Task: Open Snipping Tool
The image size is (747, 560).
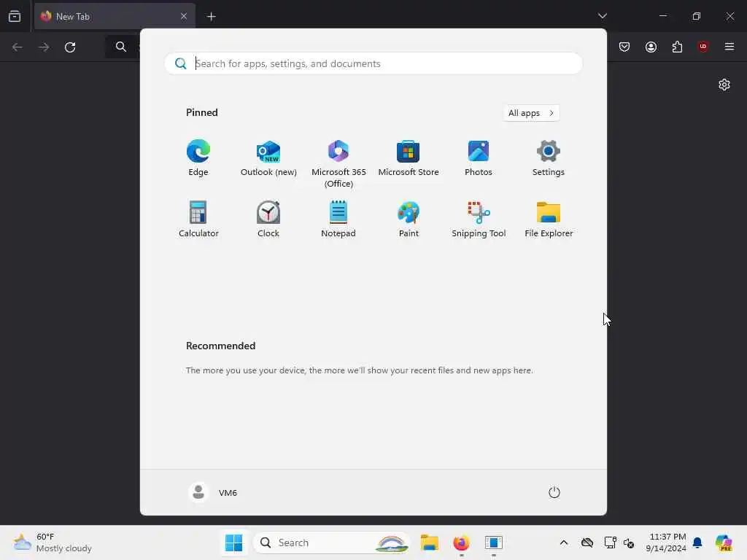Action: pyautogui.click(x=479, y=219)
